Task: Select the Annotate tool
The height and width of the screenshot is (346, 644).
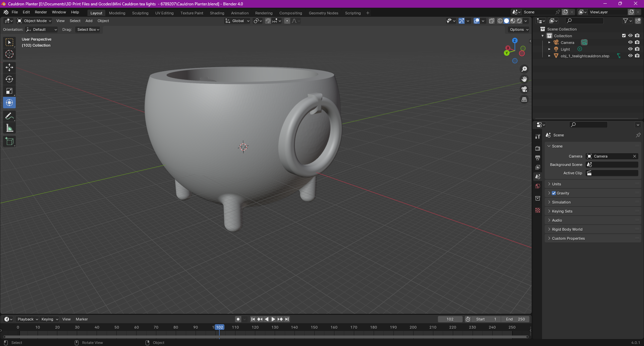Action: (x=9, y=116)
